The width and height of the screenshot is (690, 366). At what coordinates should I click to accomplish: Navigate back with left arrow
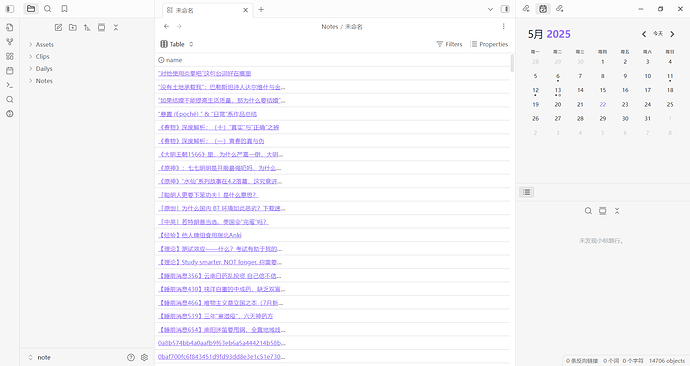pos(166,26)
